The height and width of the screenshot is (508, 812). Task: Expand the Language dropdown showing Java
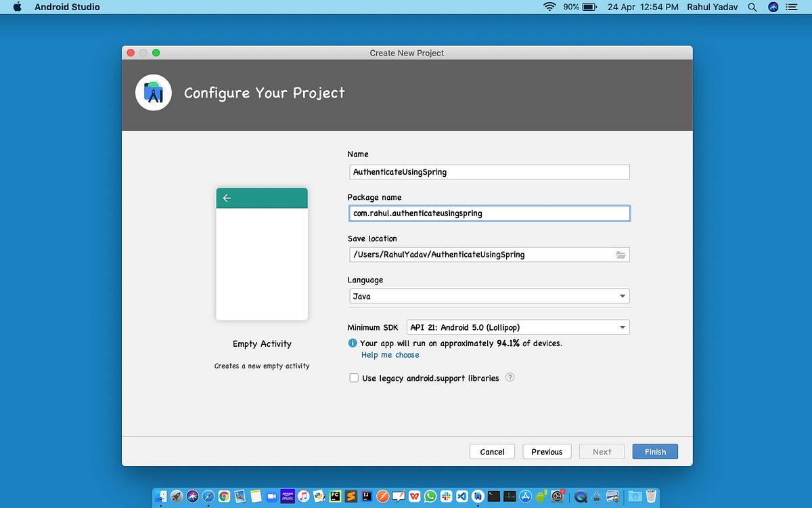pyautogui.click(x=489, y=296)
